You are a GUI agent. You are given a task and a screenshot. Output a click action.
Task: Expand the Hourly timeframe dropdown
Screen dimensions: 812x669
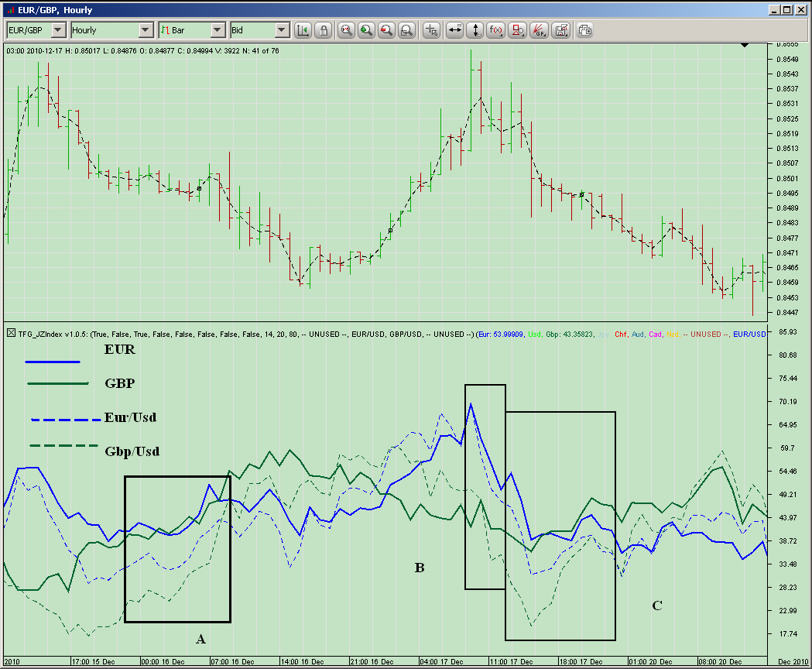coord(146,30)
